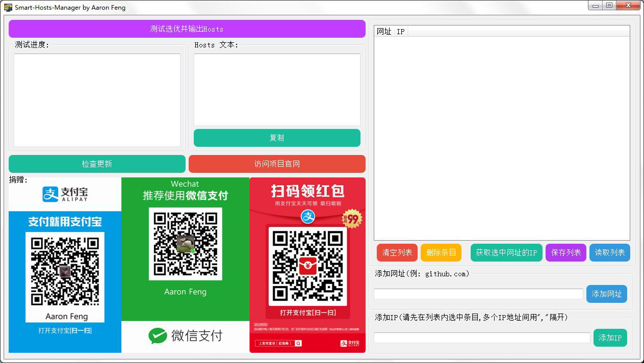Screen dimensions: 644x363
Task: Load the list with 读取列表
Action: pos(609,253)
